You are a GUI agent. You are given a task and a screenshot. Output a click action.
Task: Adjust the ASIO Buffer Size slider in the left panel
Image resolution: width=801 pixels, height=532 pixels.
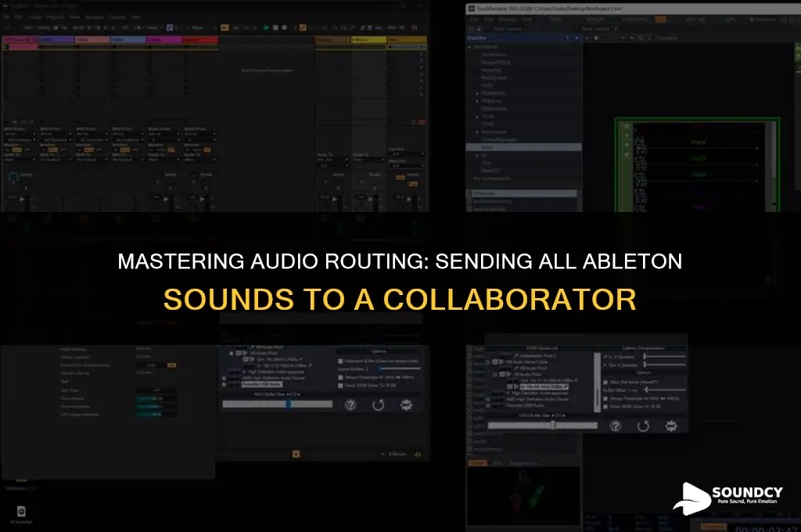(278, 404)
